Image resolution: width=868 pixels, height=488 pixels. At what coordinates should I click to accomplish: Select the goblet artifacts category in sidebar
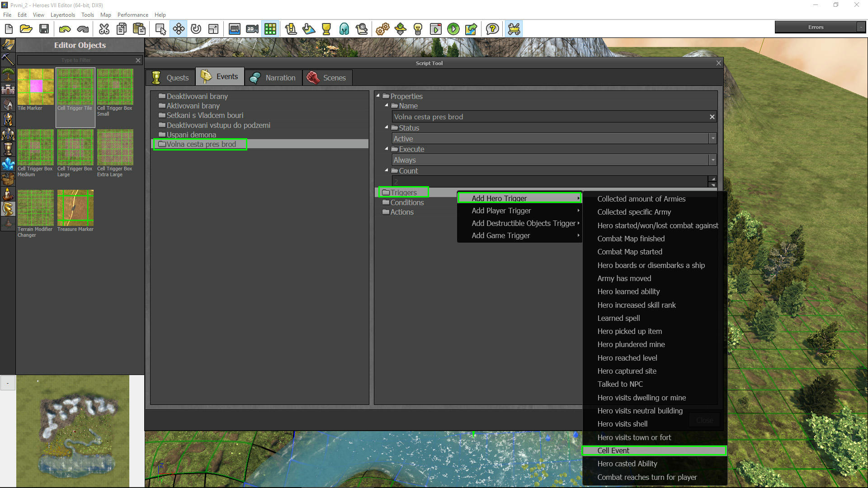[x=8, y=149]
